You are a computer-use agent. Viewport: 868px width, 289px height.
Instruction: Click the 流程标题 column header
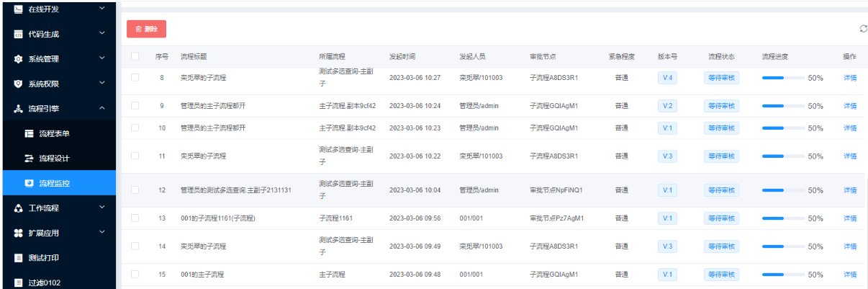[x=194, y=56]
